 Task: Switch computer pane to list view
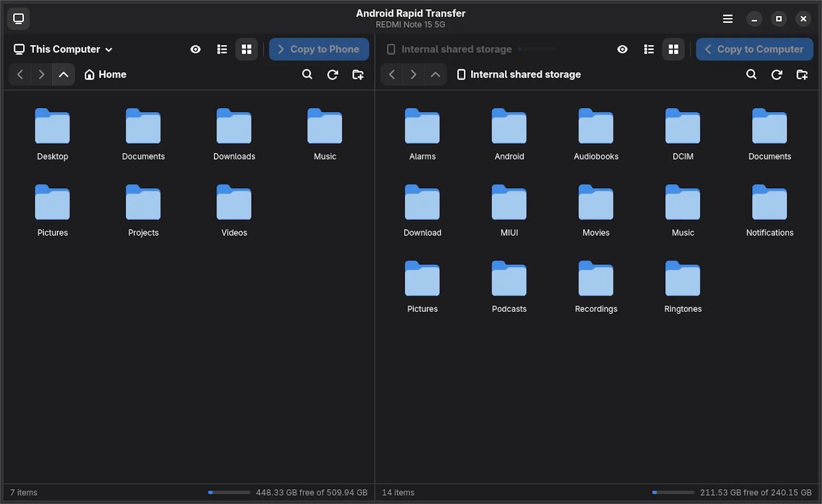(222, 49)
